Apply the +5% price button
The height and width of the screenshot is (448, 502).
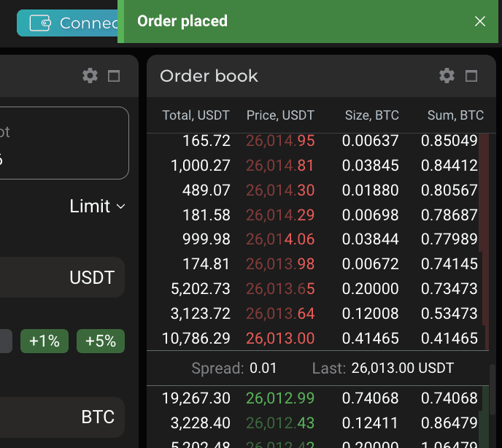(101, 341)
